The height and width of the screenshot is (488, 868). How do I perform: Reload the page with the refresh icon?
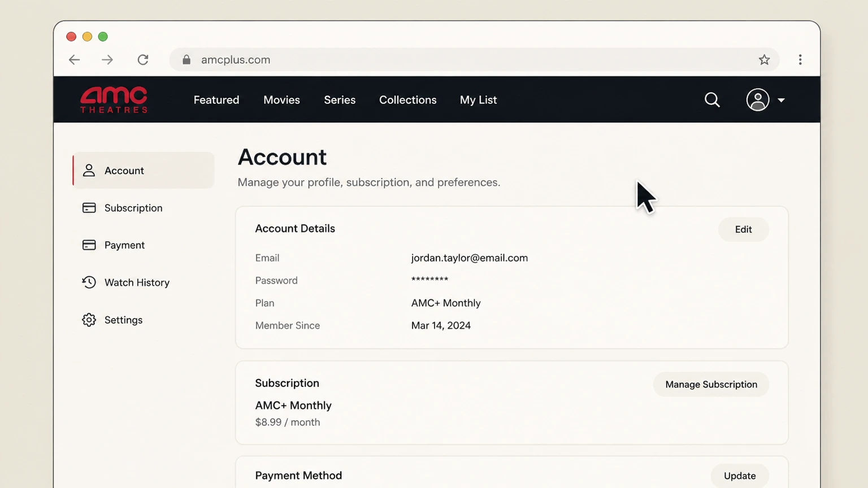[143, 60]
